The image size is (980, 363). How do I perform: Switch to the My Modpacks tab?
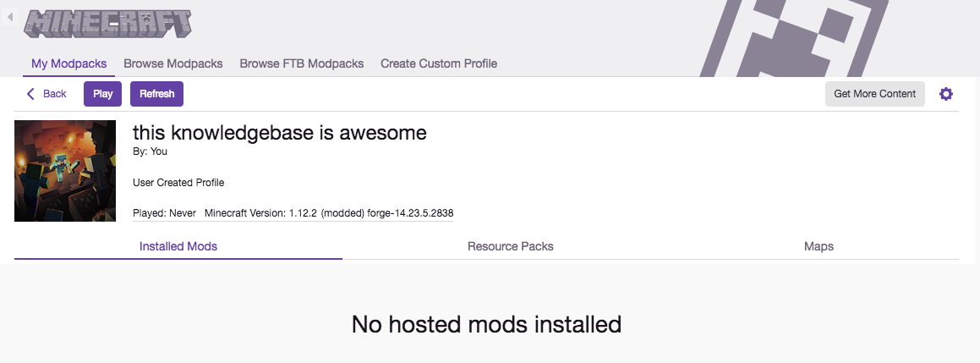click(68, 63)
